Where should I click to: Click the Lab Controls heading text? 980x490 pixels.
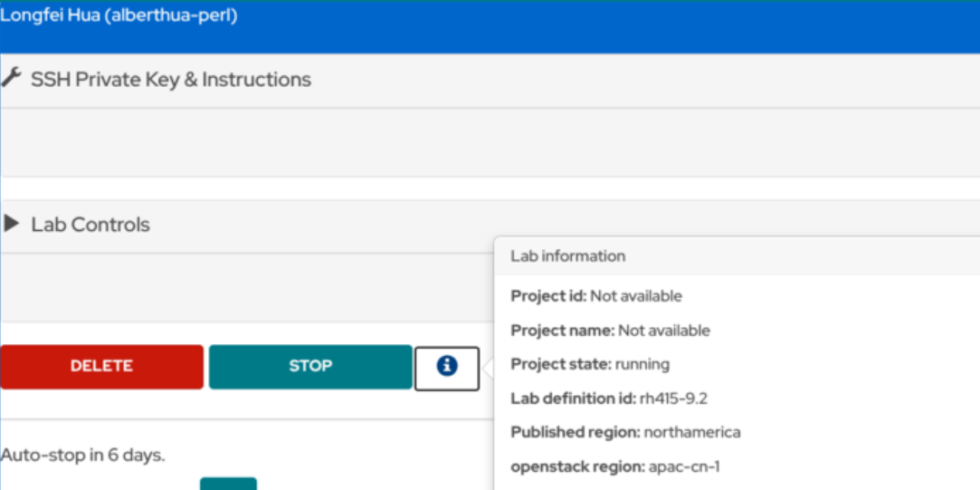click(x=90, y=225)
